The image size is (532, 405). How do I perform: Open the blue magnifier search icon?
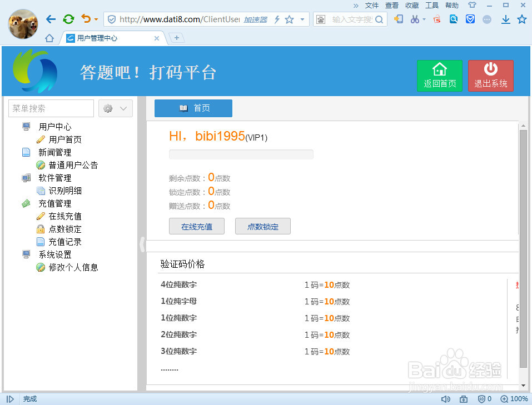pos(454,19)
